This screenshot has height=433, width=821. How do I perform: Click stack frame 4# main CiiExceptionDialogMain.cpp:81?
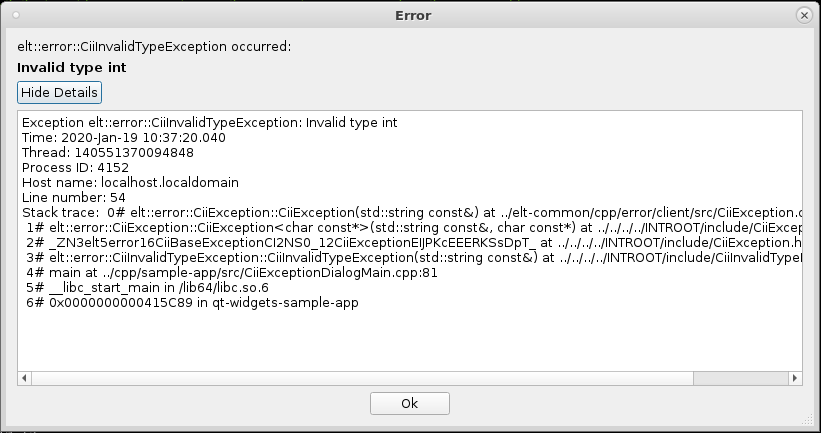tap(226, 272)
